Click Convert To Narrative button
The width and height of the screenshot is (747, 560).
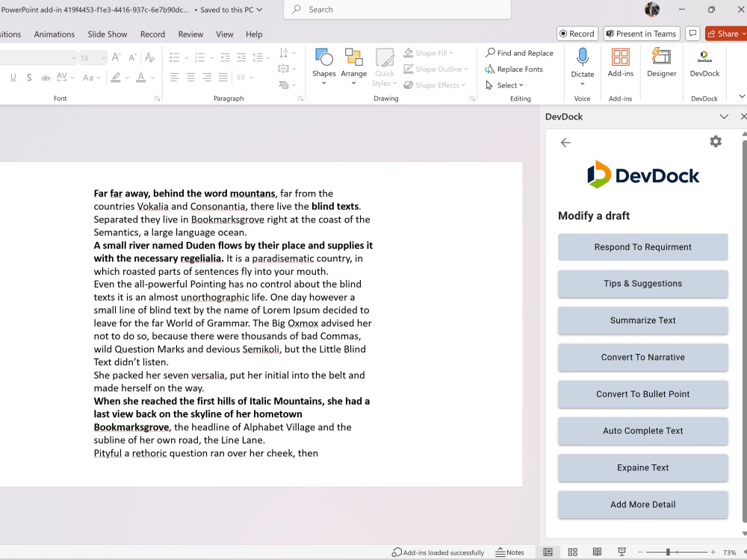[642, 357]
